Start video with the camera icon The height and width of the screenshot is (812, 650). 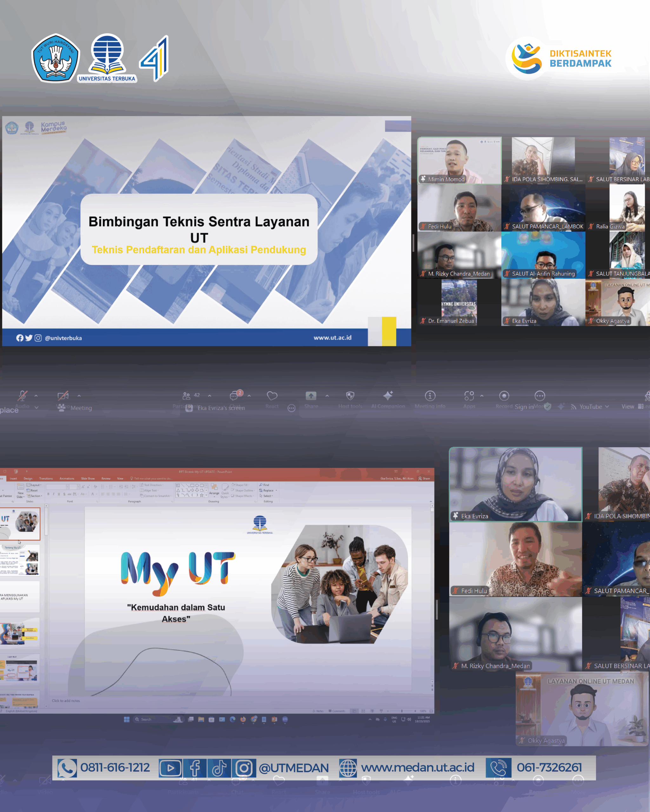click(x=63, y=396)
